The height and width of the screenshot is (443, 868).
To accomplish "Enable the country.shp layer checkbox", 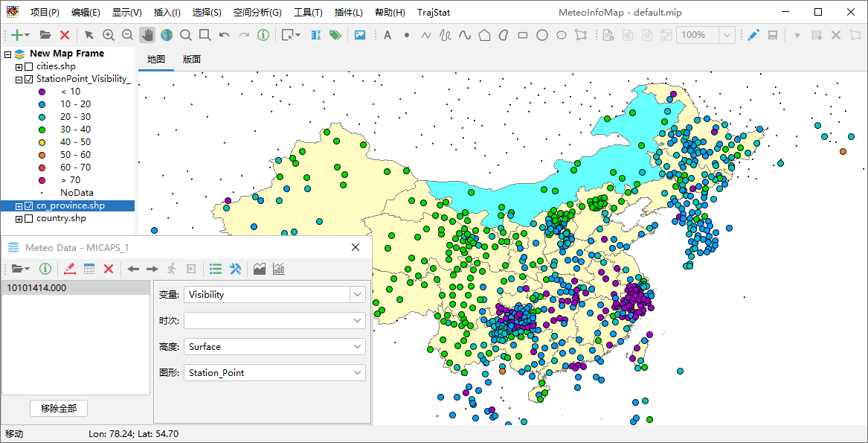I will coord(29,219).
